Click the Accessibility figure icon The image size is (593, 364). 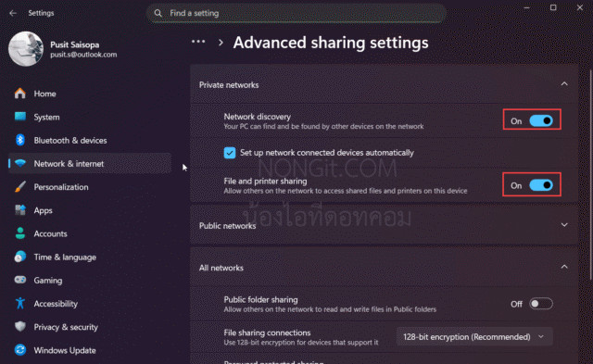pyautogui.click(x=20, y=303)
